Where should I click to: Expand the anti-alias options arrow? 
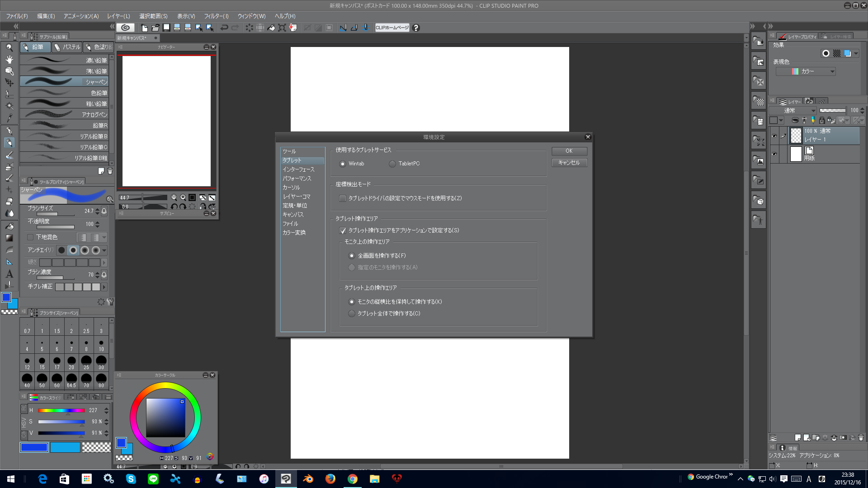104,250
